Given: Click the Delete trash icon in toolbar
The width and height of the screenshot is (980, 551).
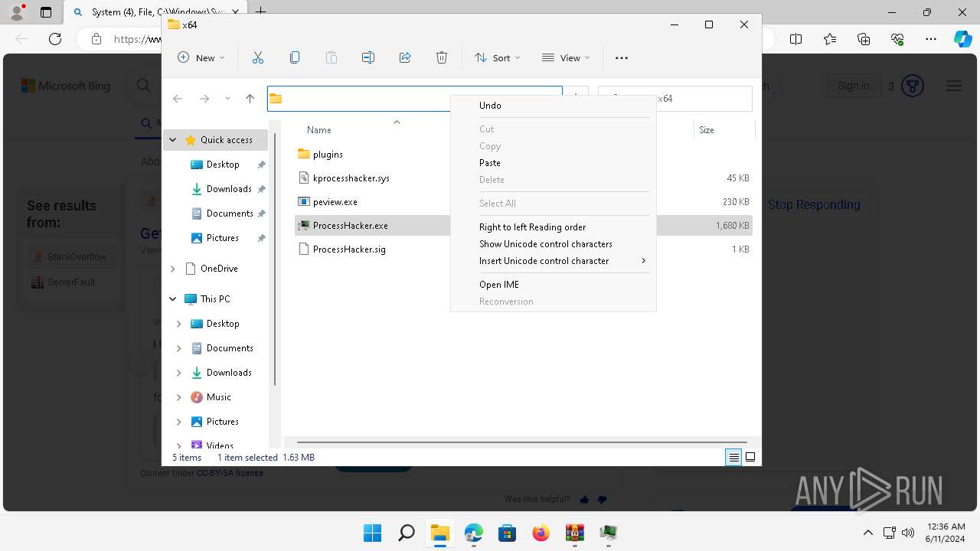Looking at the screenshot, I should (x=442, y=57).
